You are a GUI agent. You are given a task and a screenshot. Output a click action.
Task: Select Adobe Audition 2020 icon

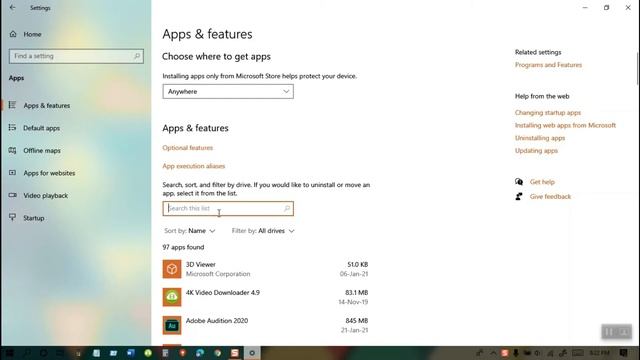coord(172,325)
